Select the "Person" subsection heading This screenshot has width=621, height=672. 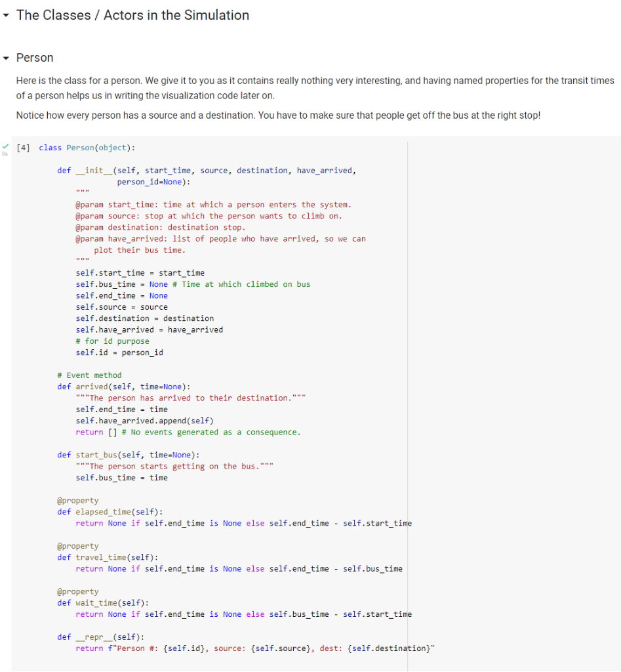(x=35, y=58)
